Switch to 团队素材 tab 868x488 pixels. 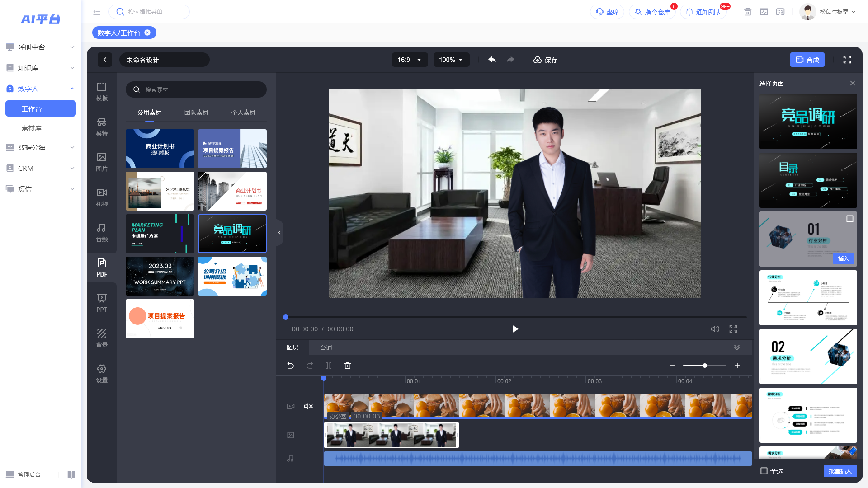[x=196, y=113]
